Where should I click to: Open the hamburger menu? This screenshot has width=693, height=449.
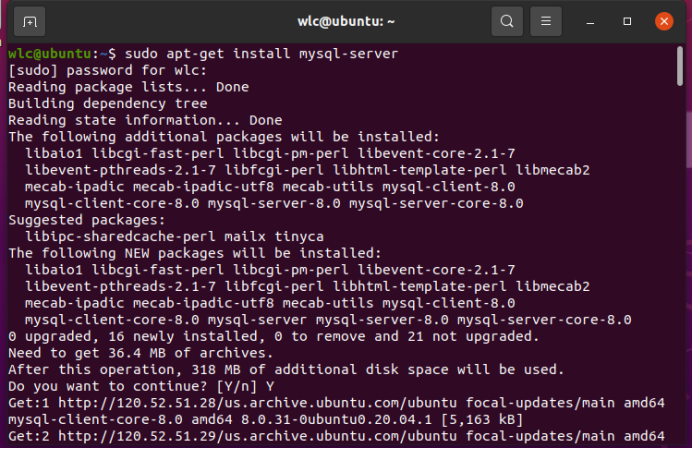click(545, 21)
